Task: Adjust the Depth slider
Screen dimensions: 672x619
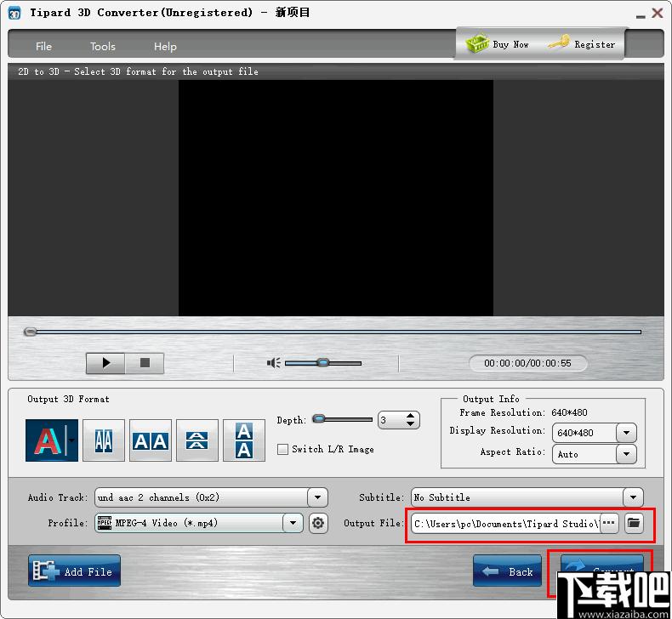Action: [x=343, y=419]
